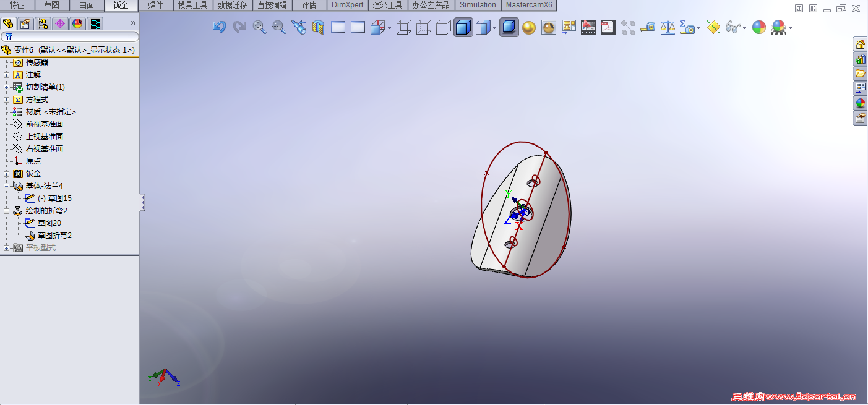Image resolution: width=868 pixels, height=405 pixels.
Task: Select 原点 origin in the tree
Action: (33, 161)
